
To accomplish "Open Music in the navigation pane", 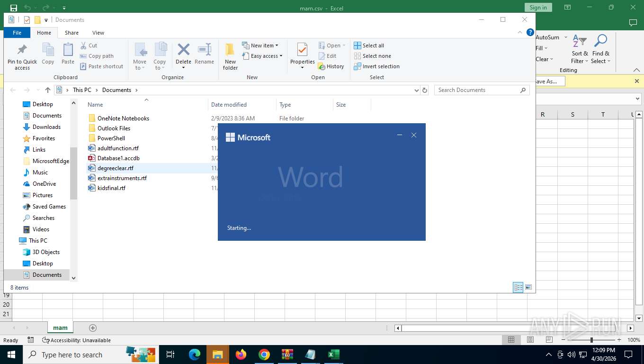I will click(x=40, y=173).
